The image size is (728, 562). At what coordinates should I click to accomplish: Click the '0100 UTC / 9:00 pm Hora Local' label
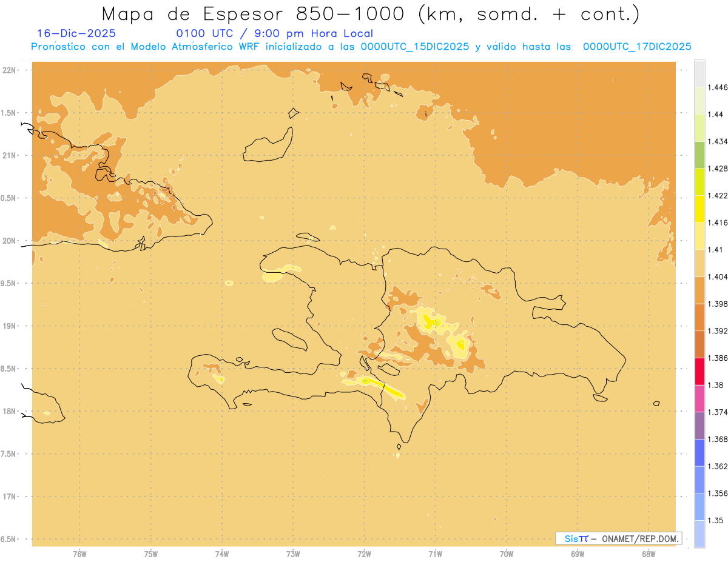[275, 34]
